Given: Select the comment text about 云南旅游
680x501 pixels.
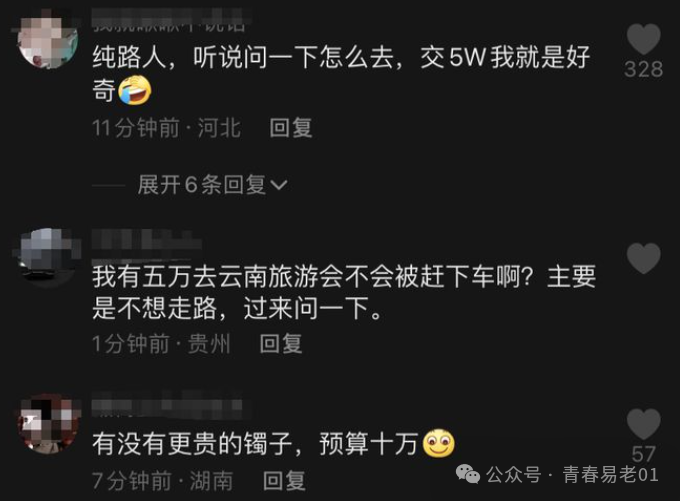Looking at the screenshot, I should (x=344, y=292).
